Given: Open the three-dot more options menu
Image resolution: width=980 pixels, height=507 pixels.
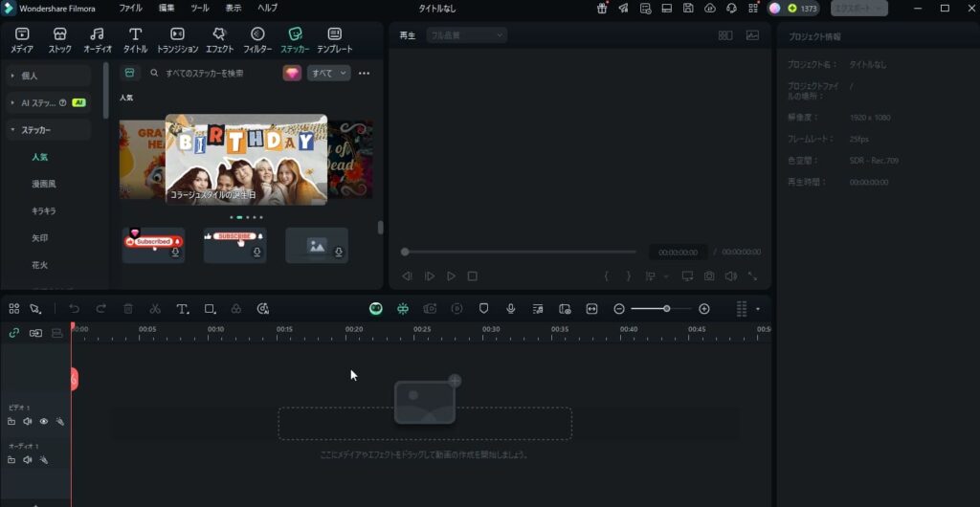Looking at the screenshot, I should (365, 73).
